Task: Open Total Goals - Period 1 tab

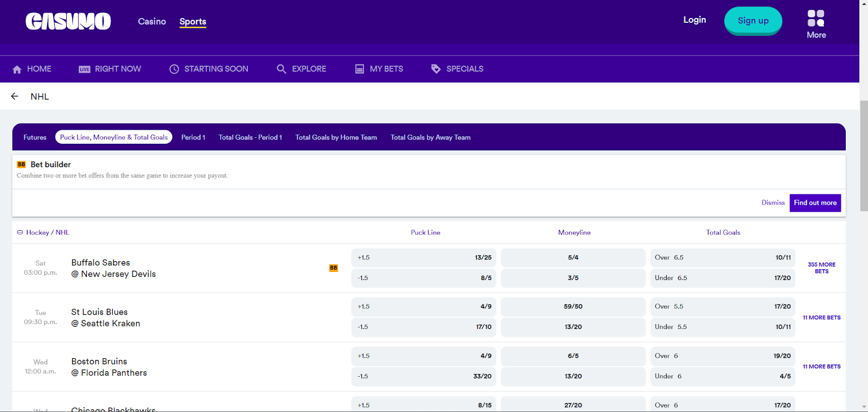Action: (x=250, y=137)
